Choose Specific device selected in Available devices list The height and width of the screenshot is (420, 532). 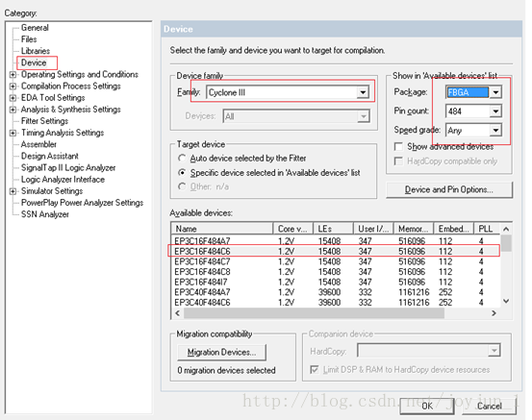(182, 173)
